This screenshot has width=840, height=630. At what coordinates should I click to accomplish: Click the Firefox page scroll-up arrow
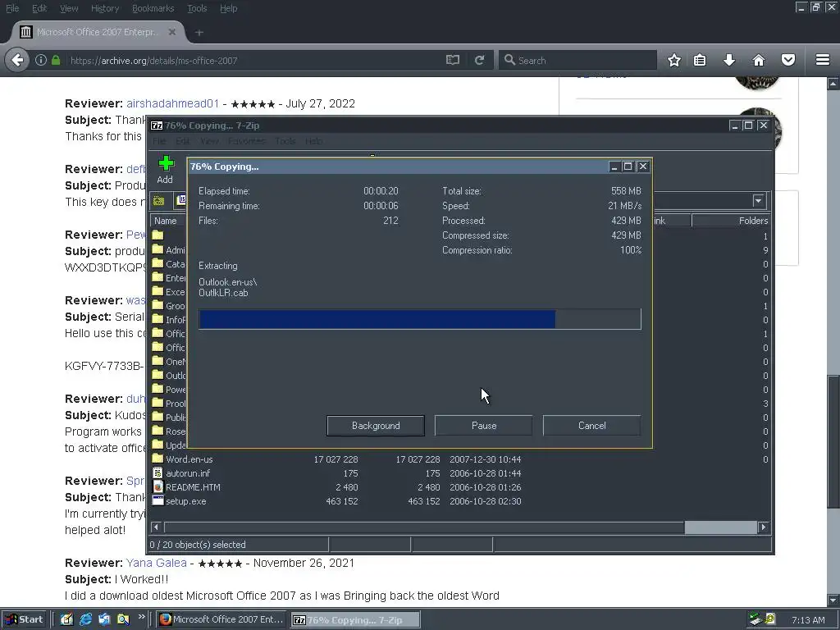coord(833,84)
